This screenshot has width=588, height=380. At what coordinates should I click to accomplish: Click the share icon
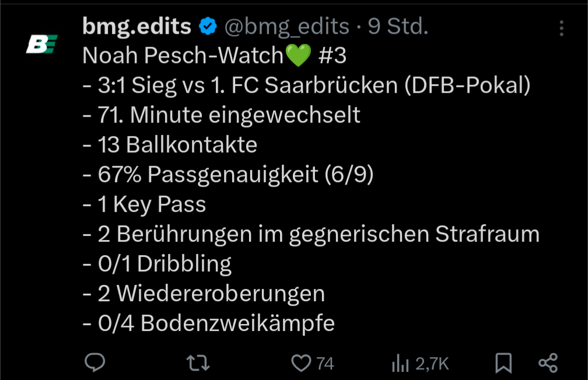(548, 363)
